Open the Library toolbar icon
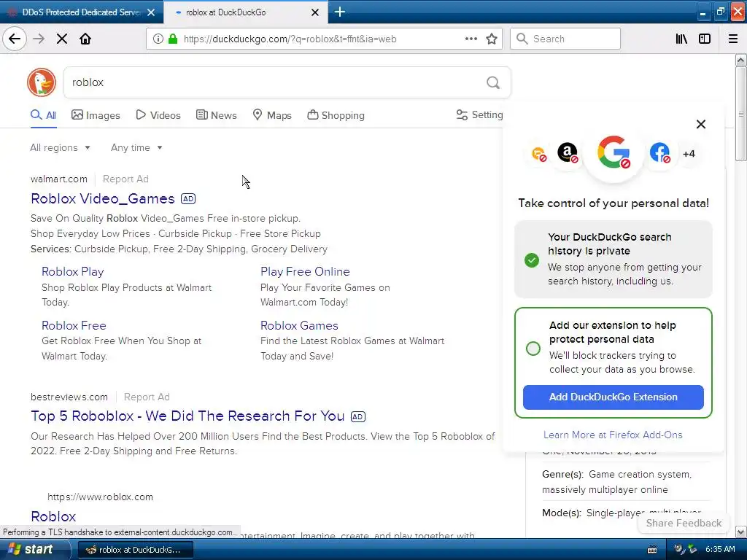 point(681,39)
